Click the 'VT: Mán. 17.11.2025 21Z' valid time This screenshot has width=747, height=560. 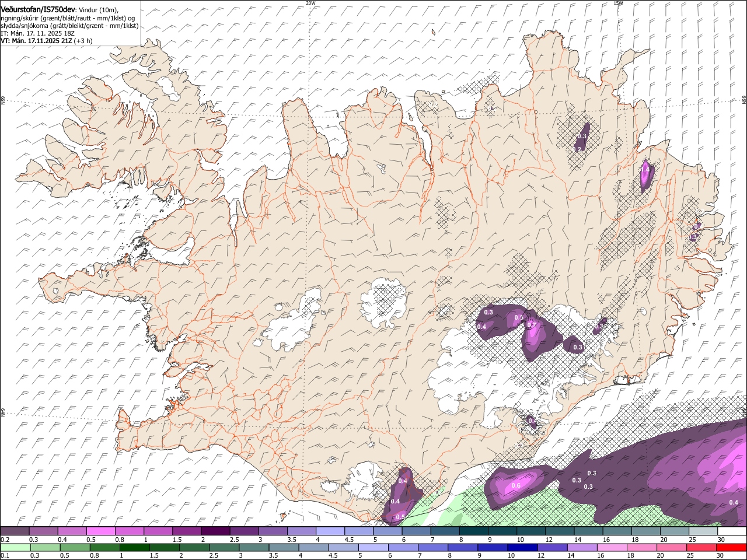[x=36, y=41]
